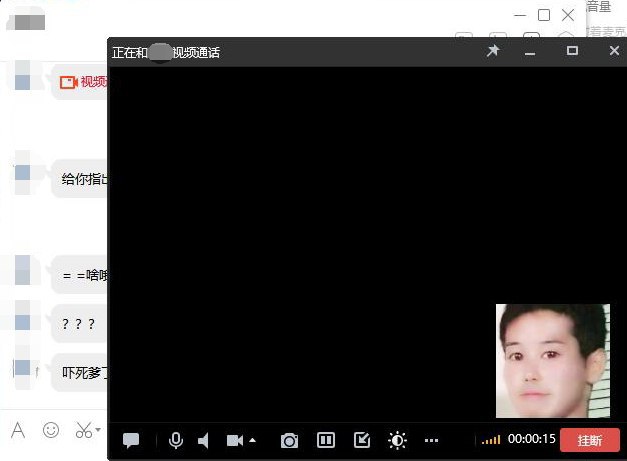627x461 pixels.
Task: Click the "? ? ?" chat message
Action: pos(78,324)
